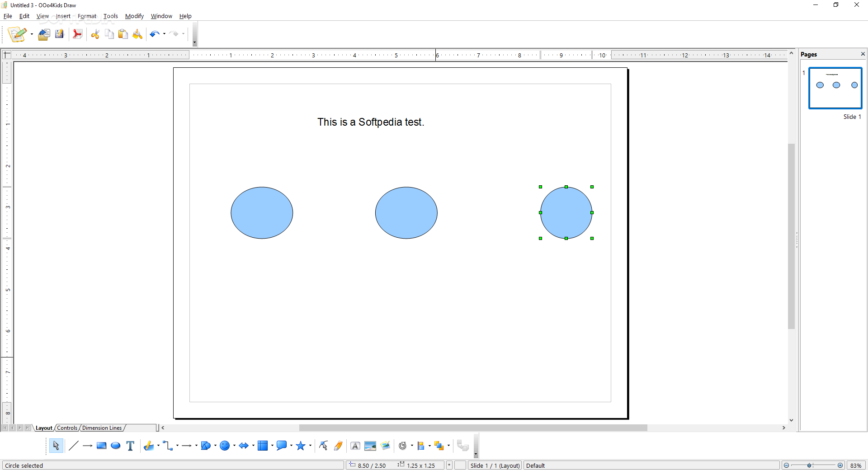868x470 pixels.
Task: Close the Pages panel
Action: [x=863, y=54]
